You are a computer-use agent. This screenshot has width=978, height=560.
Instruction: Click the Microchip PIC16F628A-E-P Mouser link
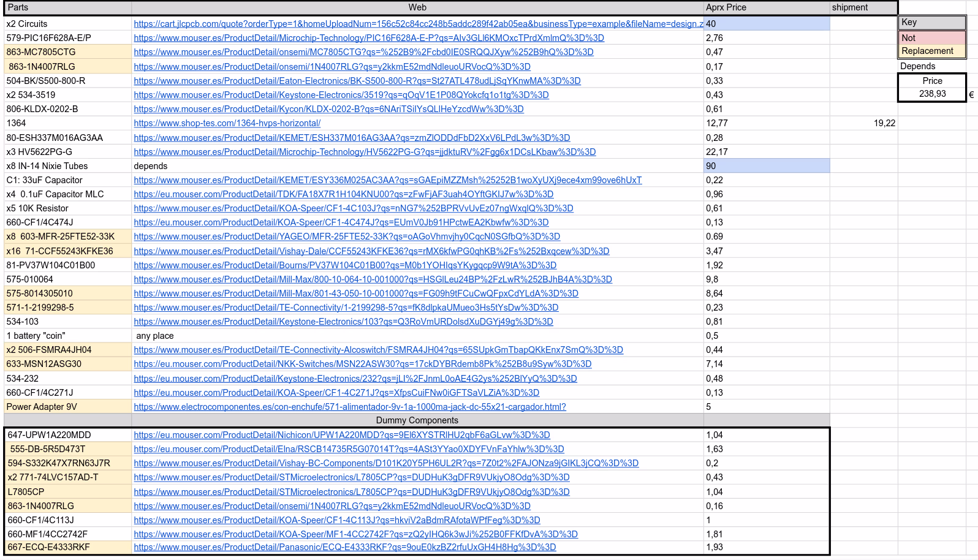coord(368,38)
